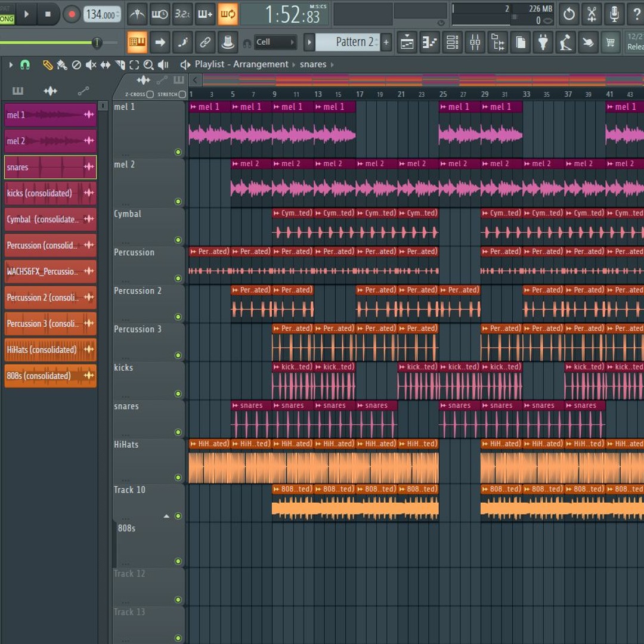This screenshot has height=644, width=644.
Task: Open the Mixer window
Action: [x=475, y=42]
